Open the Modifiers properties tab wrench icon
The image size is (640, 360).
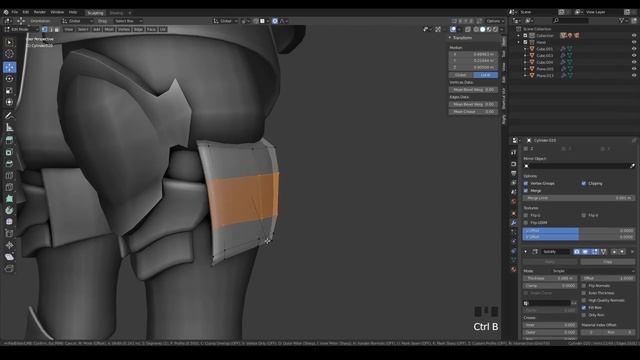click(513, 223)
